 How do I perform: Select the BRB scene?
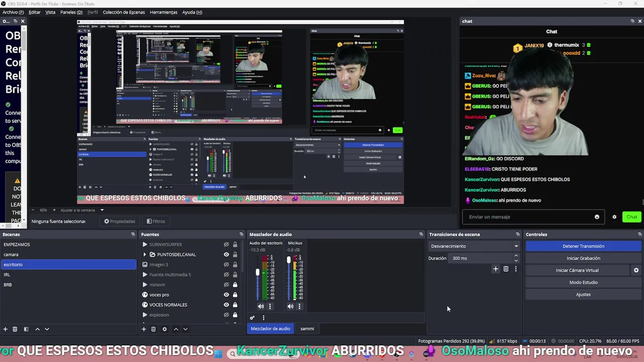click(68, 285)
